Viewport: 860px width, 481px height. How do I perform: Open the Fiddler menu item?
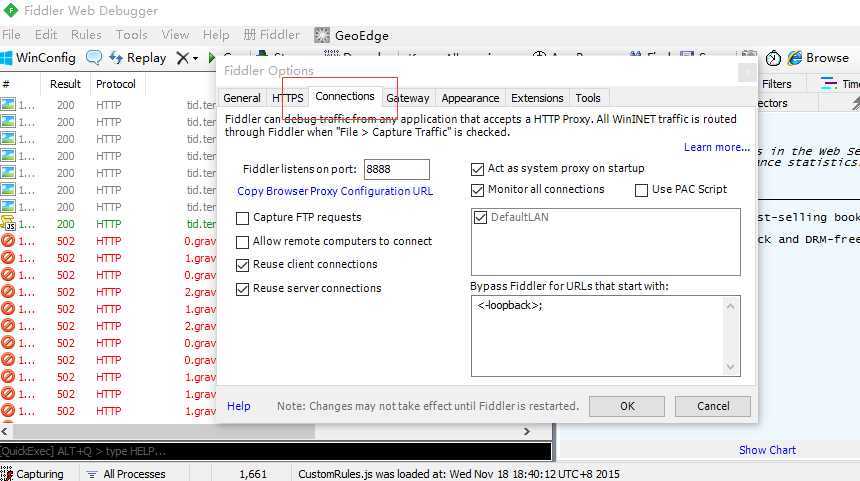pos(271,35)
